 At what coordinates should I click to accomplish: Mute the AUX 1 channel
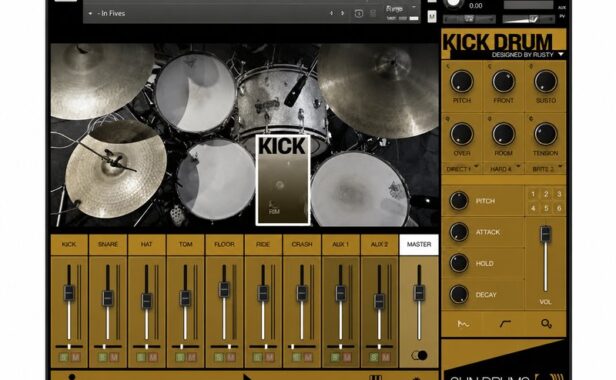coord(347,357)
